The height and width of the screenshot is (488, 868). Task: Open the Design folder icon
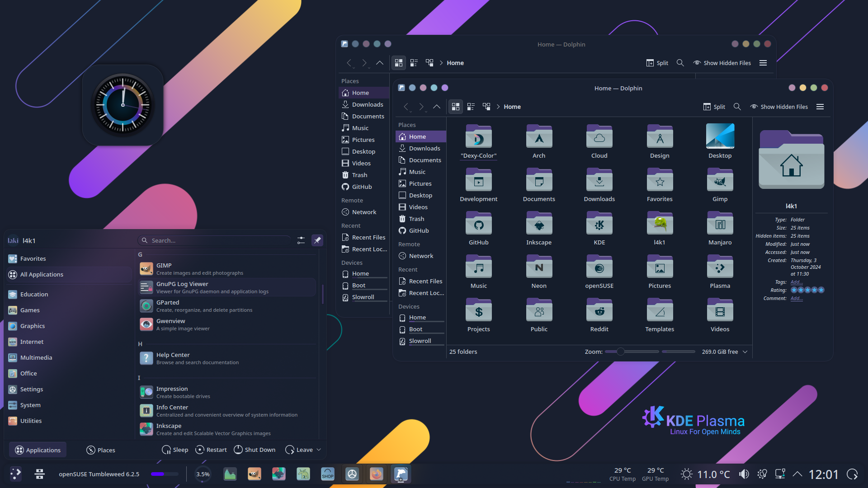tap(660, 136)
